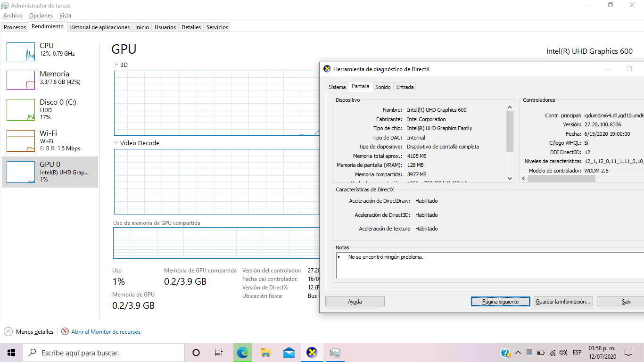Switch to Sistema tab in DirectX tool
The width and height of the screenshot is (644, 362).
point(337,87)
